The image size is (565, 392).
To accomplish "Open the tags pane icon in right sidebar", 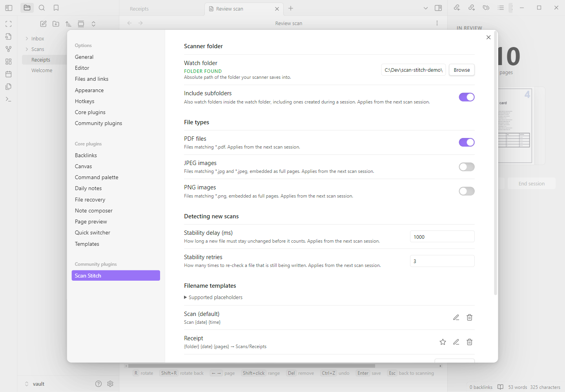I will [x=486, y=8].
